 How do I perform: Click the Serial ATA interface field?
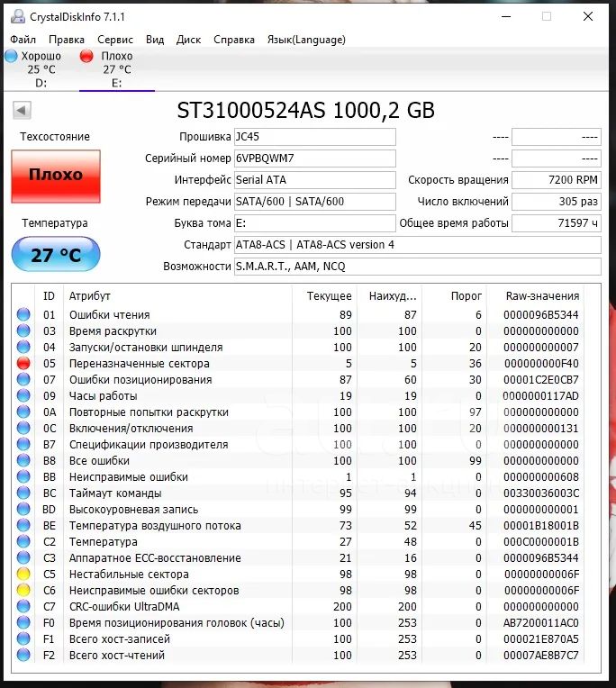(x=315, y=180)
